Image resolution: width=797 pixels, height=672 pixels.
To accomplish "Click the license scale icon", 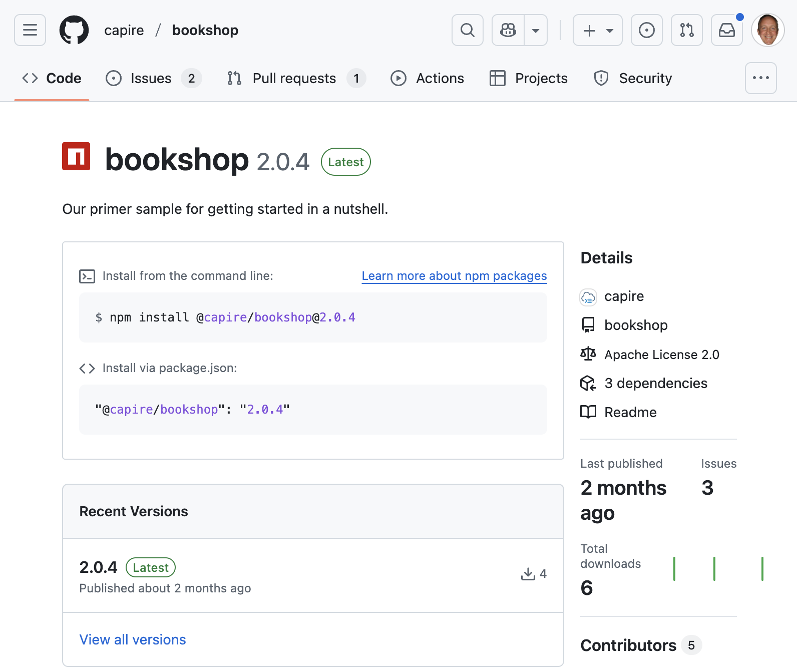I will 588,354.
